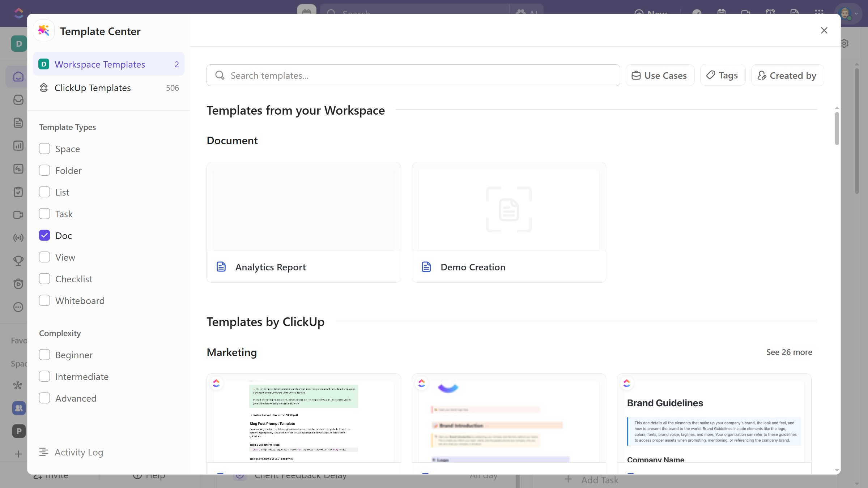Enable Advanced complexity filter
The height and width of the screenshot is (488, 868).
44,398
